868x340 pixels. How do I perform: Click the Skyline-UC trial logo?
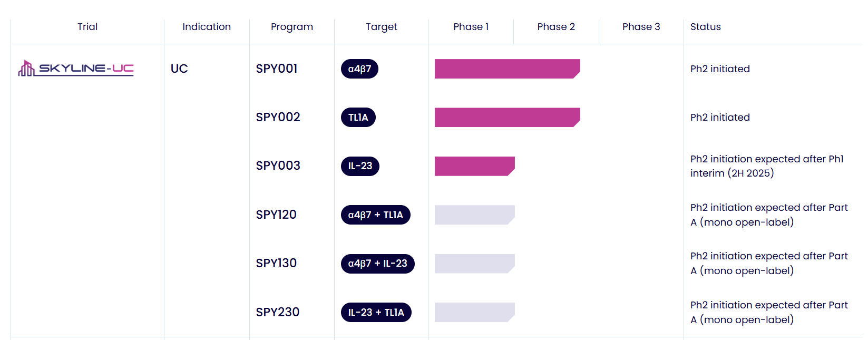(76, 69)
